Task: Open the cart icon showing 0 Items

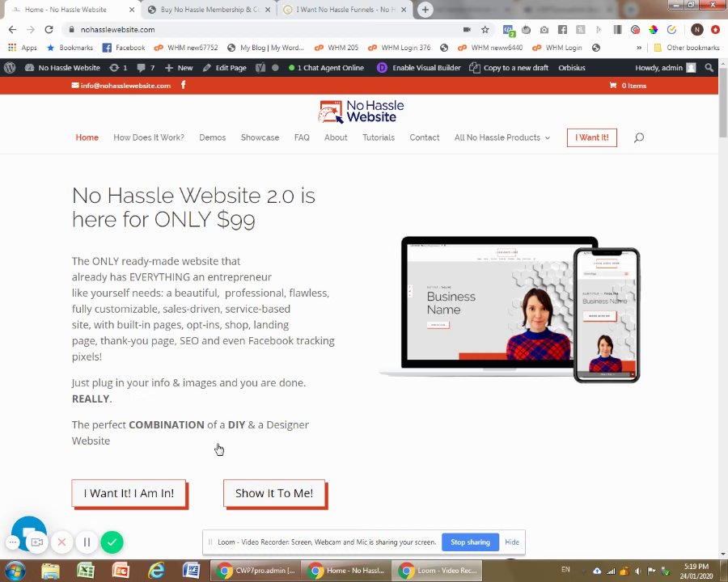Action: point(628,86)
